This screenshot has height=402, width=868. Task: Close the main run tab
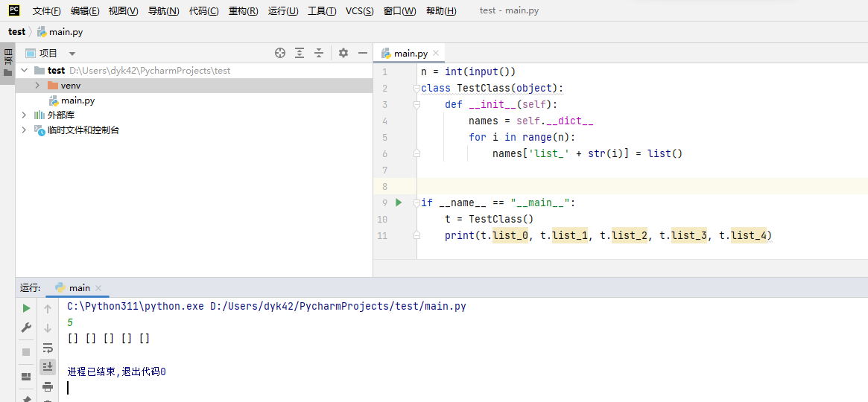98,288
